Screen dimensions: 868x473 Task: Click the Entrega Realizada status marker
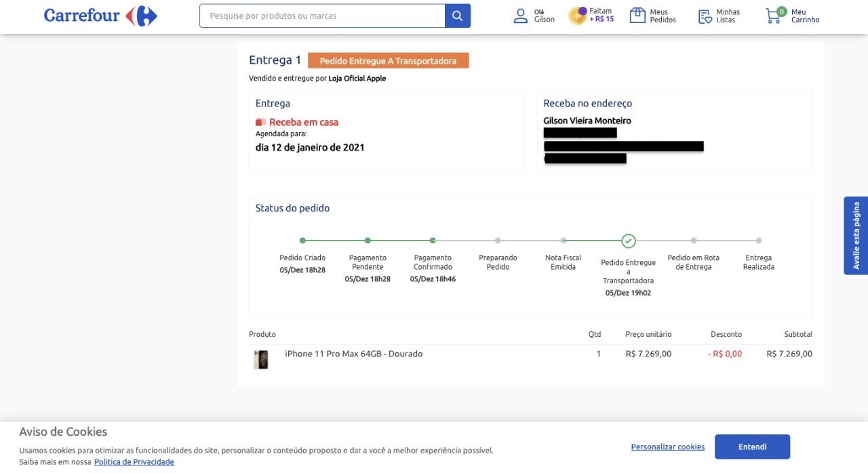759,241
